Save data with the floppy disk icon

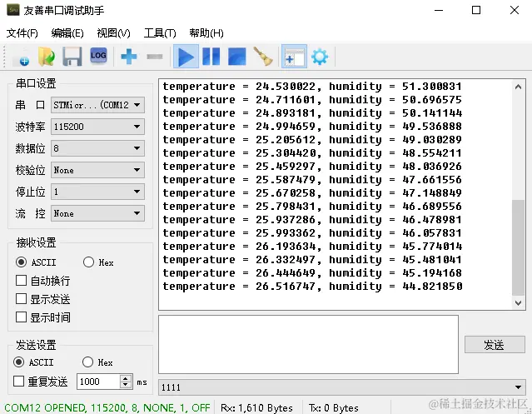pyautogui.click(x=72, y=57)
